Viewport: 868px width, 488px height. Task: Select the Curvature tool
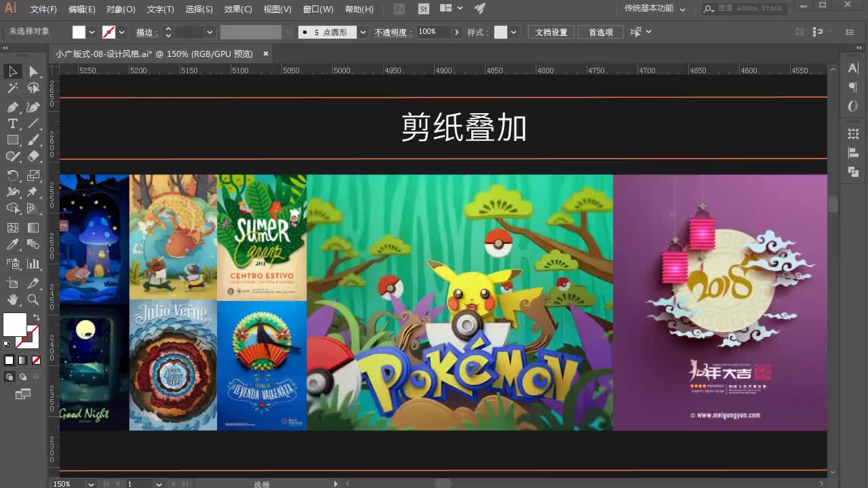point(33,107)
